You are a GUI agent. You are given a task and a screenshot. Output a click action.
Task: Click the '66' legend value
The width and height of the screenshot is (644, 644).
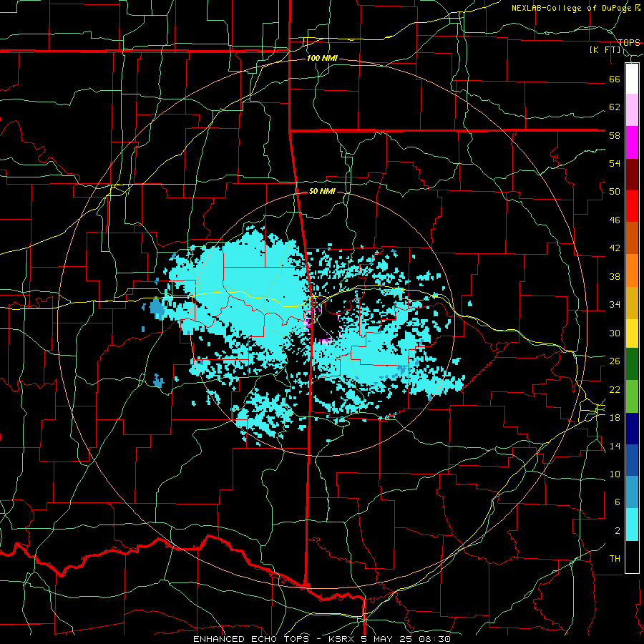pos(615,79)
